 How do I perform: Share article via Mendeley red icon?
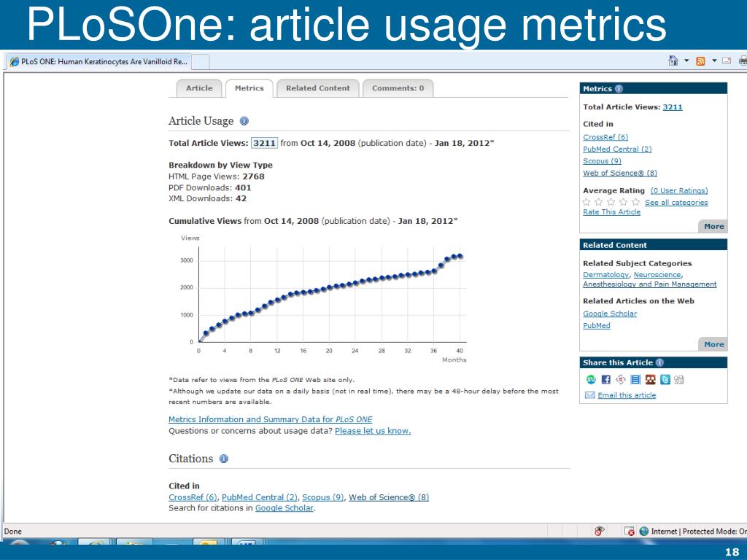[650, 379]
